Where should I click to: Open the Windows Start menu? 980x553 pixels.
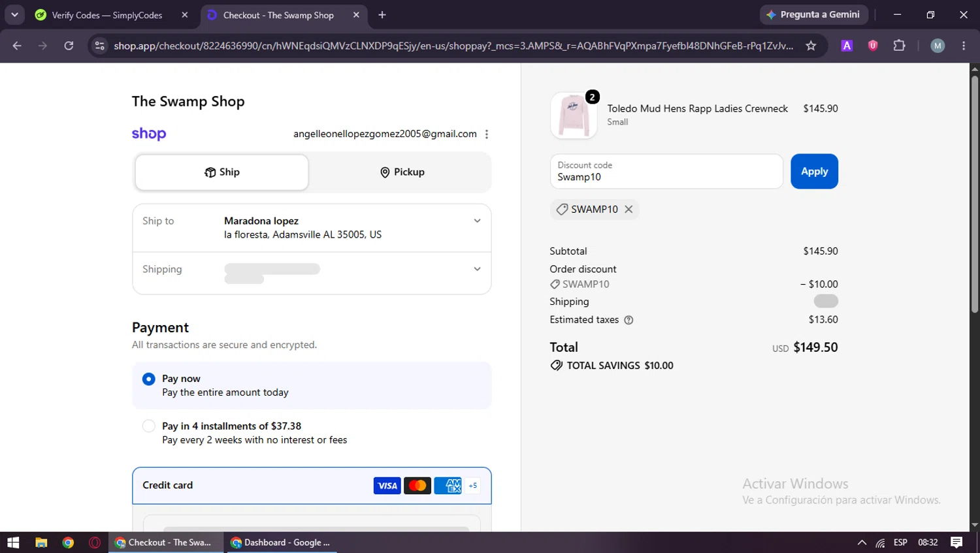click(13, 543)
